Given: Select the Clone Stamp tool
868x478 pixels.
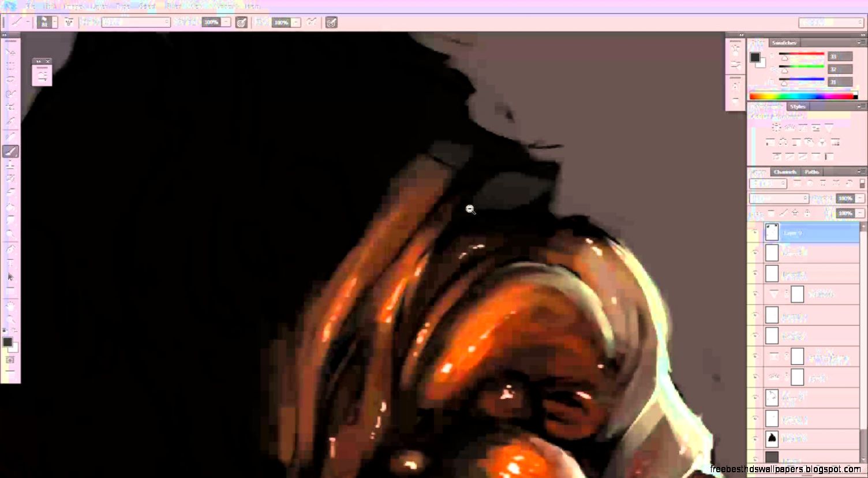Looking at the screenshot, I should click(x=10, y=166).
